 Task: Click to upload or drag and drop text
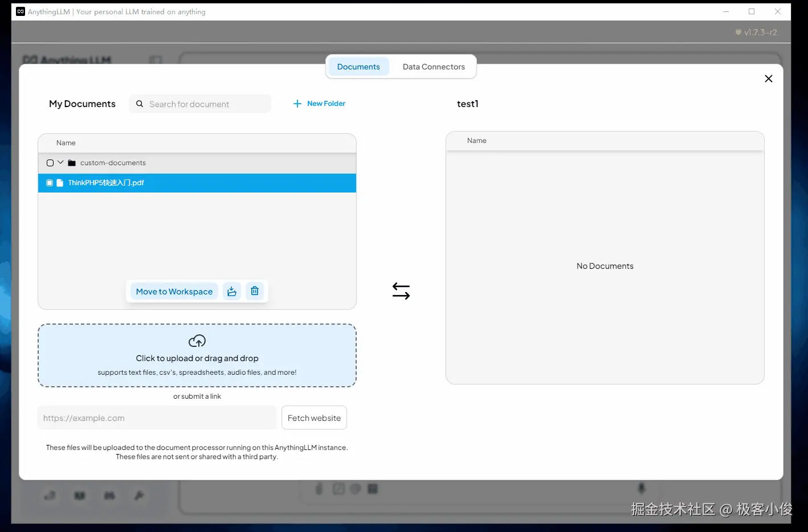pyautogui.click(x=197, y=358)
